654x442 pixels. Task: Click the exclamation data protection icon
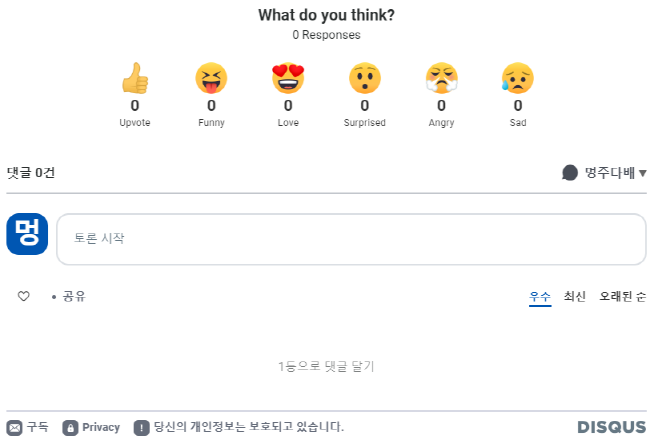[141, 428]
